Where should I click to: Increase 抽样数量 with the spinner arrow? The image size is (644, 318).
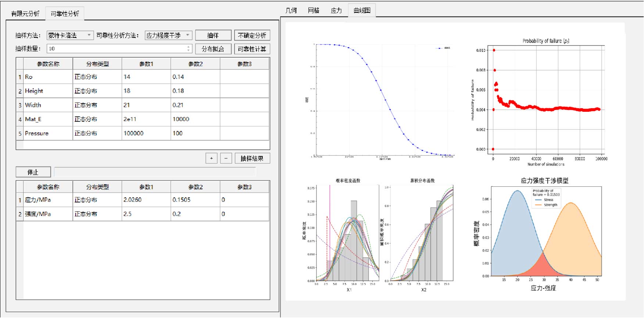[189, 47]
